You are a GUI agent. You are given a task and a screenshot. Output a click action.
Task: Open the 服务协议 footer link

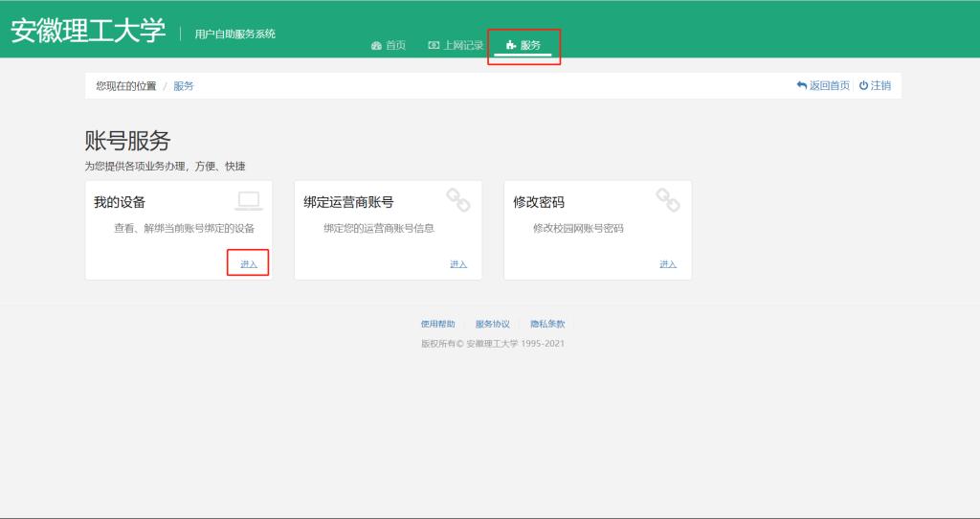tap(493, 324)
